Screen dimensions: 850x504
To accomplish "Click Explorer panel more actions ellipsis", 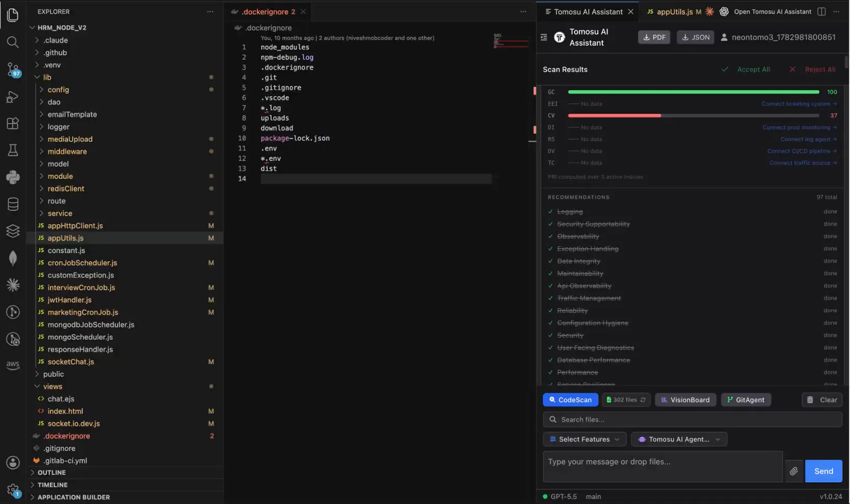I will click(210, 11).
